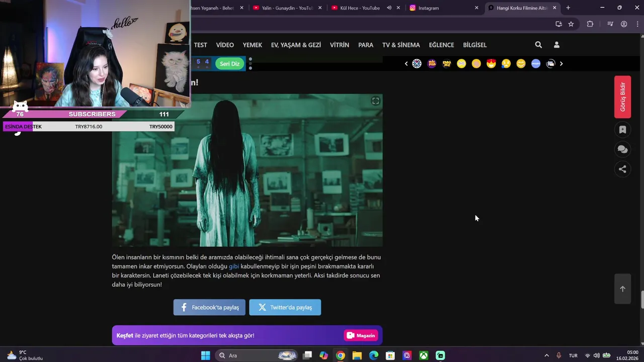Open the PARA menu item
The image size is (644, 362).
(x=366, y=45)
